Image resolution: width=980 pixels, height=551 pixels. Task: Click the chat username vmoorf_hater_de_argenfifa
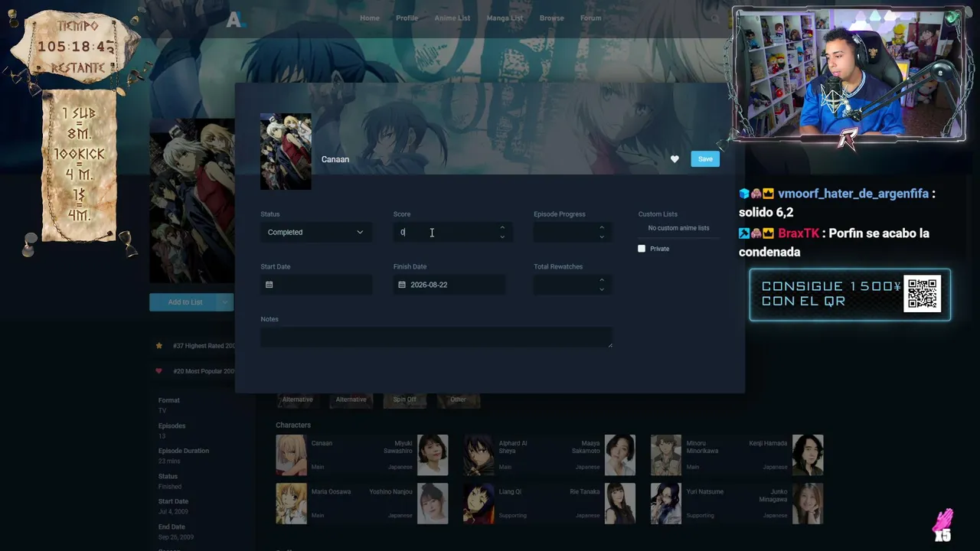pyautogui.click(x=853, y=194)
